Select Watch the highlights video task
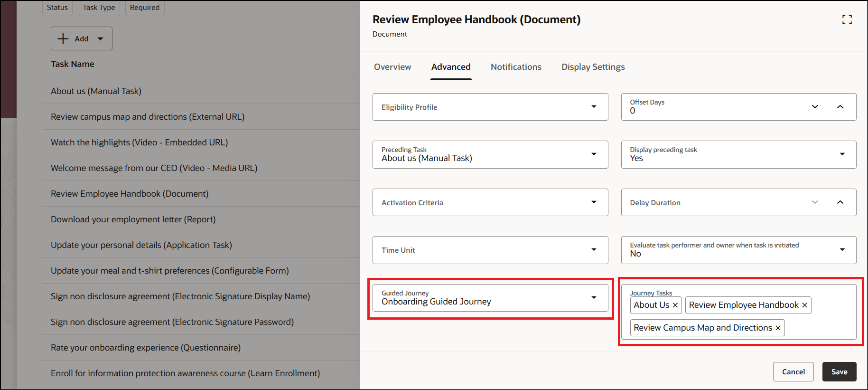868x390 pixels. [201, 142]
